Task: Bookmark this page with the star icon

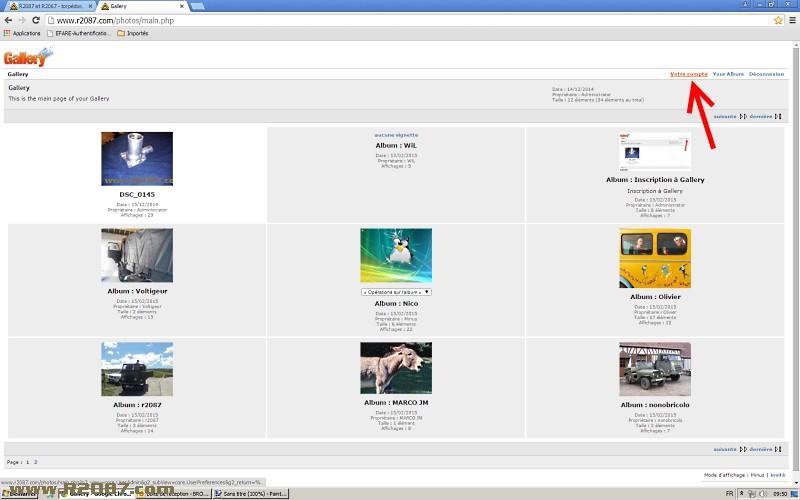Action: pos(778,20)
